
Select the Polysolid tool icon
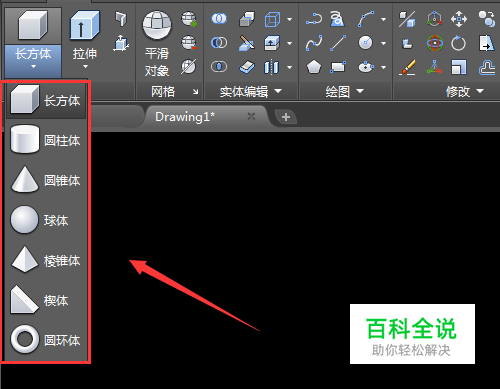121,19
